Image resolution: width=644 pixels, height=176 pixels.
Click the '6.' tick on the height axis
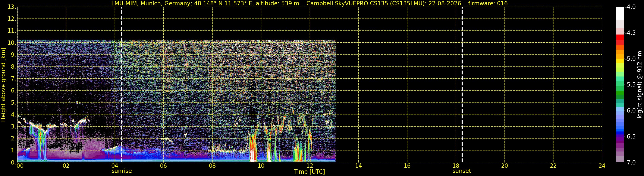coord(13,91)
